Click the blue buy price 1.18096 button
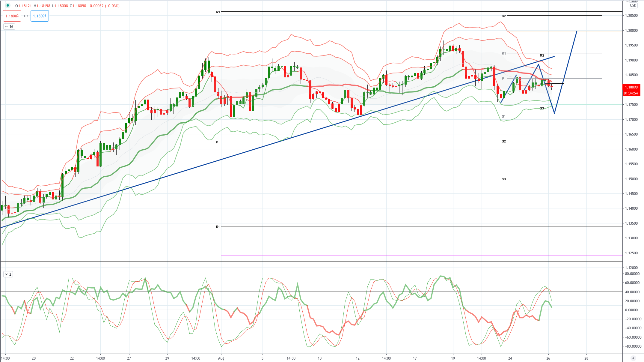The height and width of the screenshot is (362, 644). pyautogui.click(x=40, y=16)
